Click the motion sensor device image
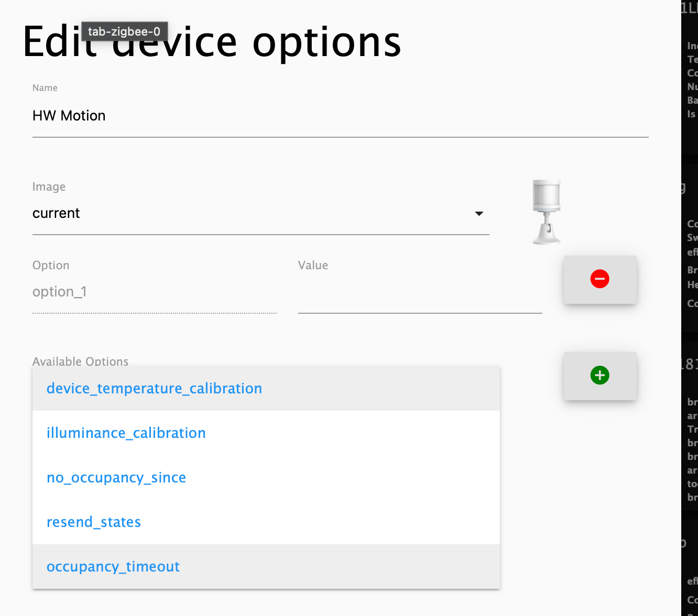Viewport: 698px width, 616px height. click(x=547, y=212)
